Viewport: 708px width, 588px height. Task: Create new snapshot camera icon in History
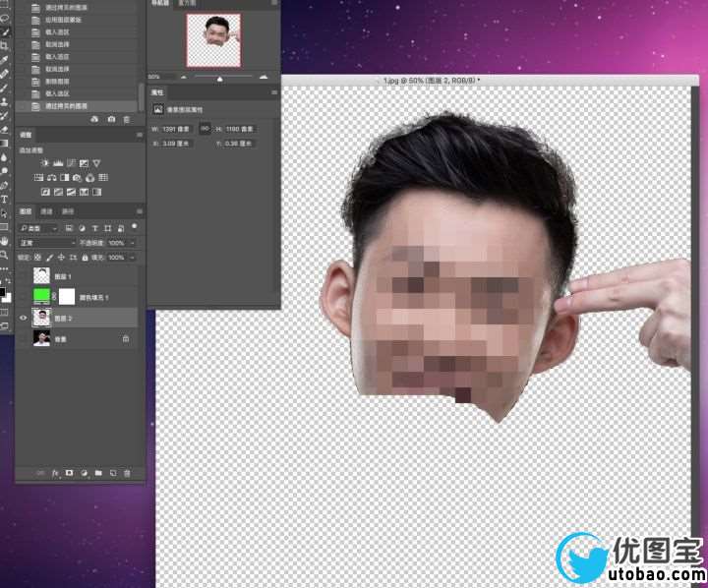pos(111,119)
